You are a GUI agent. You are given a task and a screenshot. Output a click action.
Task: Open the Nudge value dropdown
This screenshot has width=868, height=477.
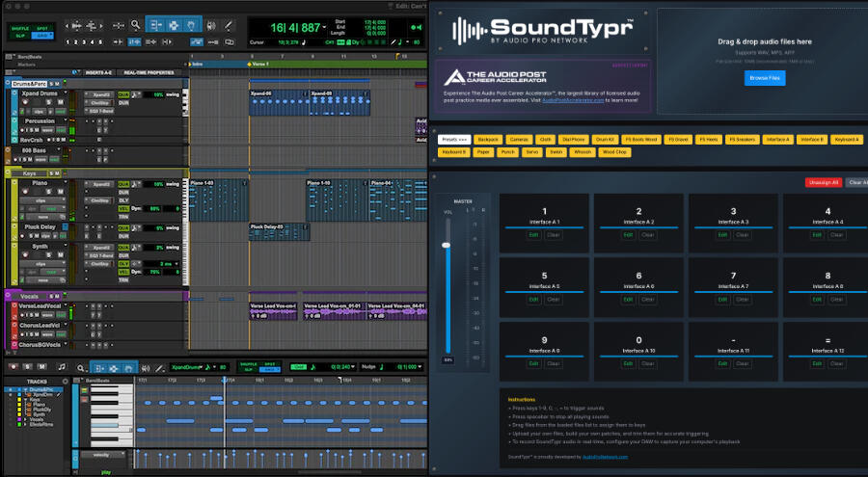420,367
